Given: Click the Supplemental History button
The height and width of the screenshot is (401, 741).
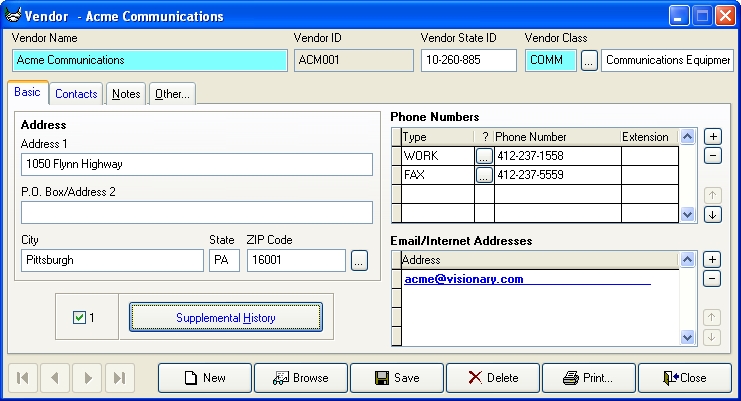Looking at the screenshot, I should click(226, 318).
